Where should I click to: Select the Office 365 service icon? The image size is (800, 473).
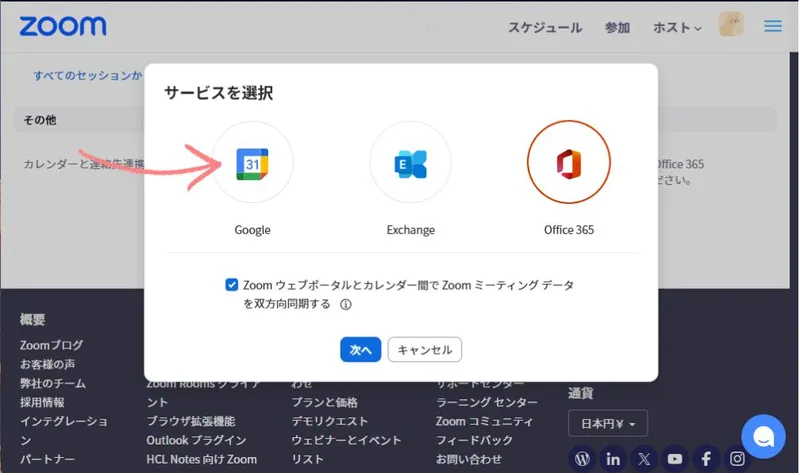568,163
